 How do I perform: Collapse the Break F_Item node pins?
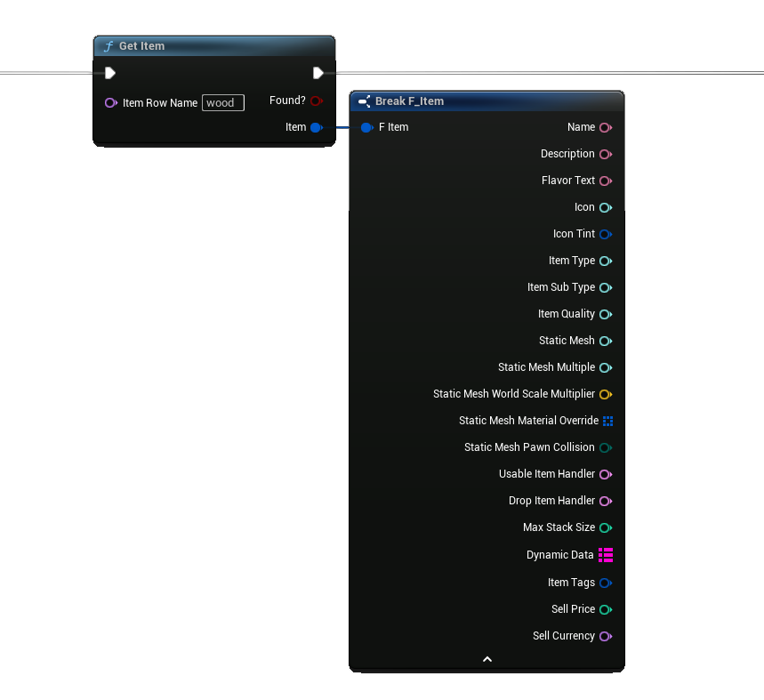[487, 659]
